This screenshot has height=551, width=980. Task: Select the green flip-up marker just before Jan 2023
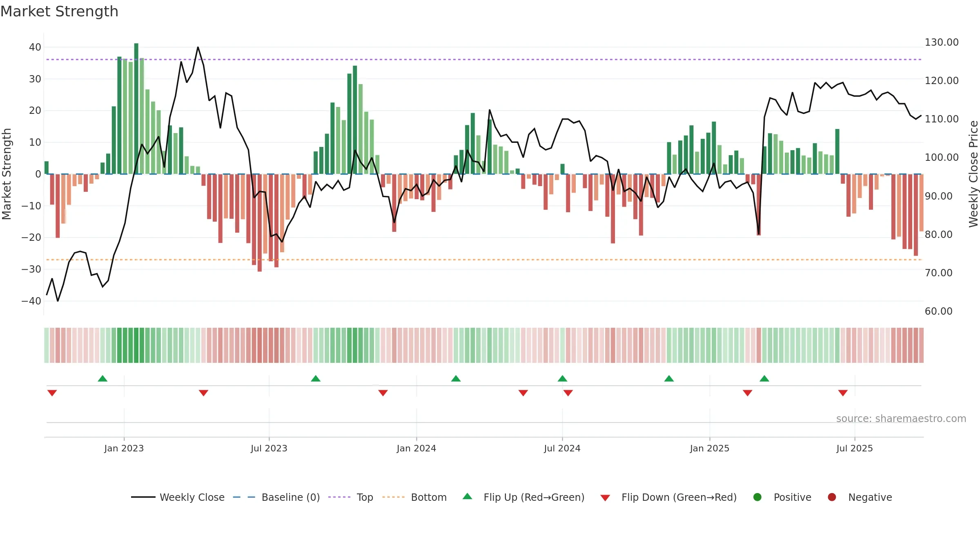(102, 378)
